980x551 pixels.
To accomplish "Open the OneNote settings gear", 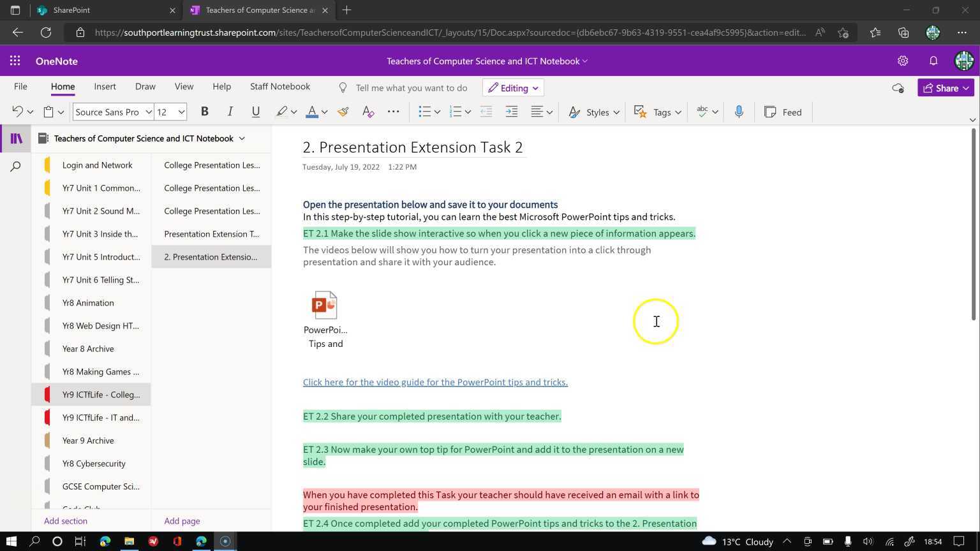I will click(902, 61).
